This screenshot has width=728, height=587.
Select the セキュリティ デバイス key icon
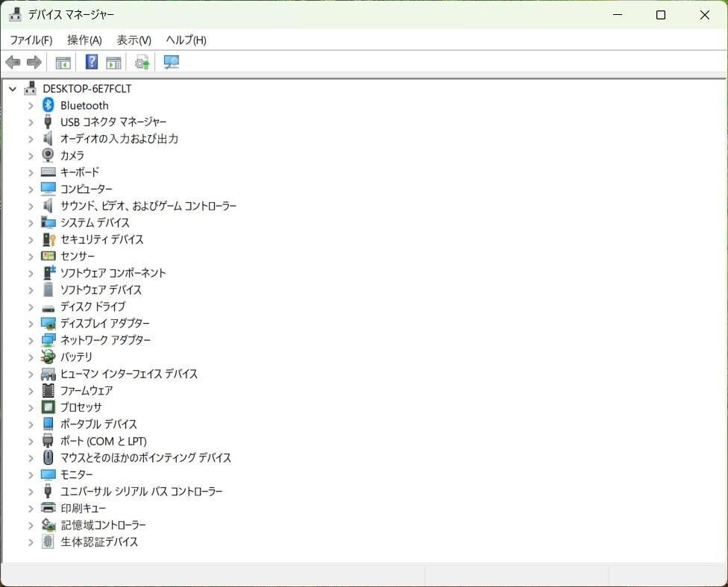[x=48, y=239]
